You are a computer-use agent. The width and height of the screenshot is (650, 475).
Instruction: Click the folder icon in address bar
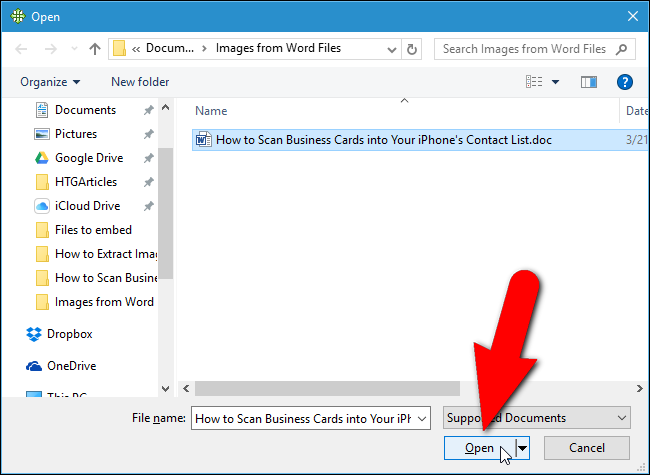pyautogui.click(x=119, y=48)
